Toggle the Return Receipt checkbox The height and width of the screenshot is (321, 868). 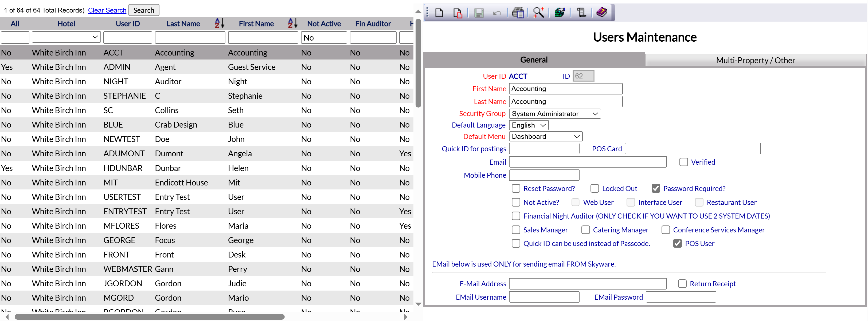(x=682, y=284)
